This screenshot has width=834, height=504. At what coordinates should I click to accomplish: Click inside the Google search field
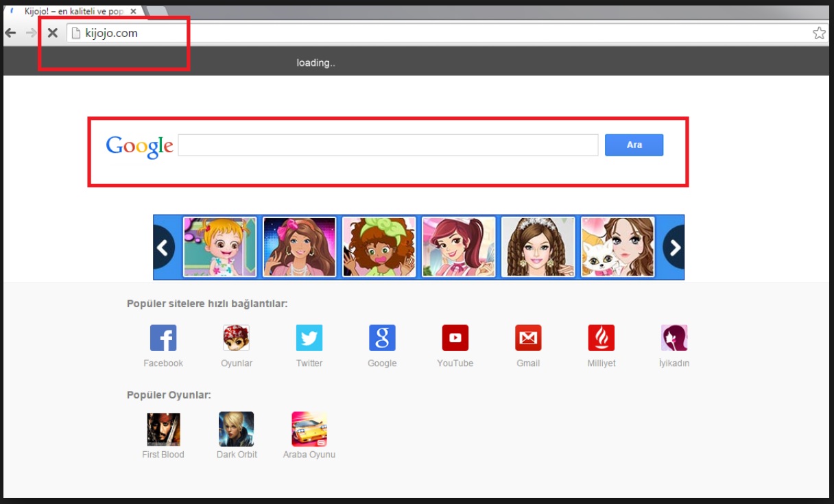click(x=388, y=145)
